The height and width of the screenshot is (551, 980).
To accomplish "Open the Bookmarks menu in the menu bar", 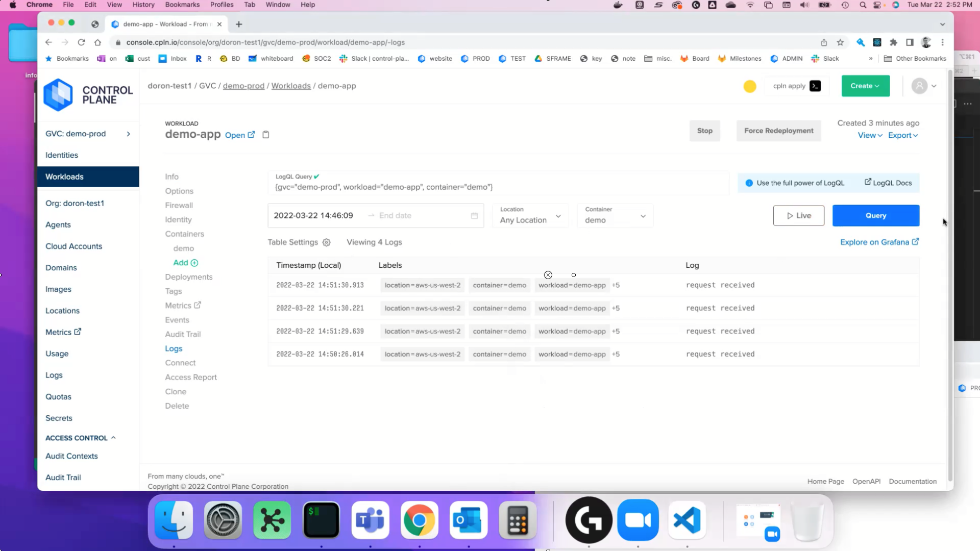I will point(182,5).
